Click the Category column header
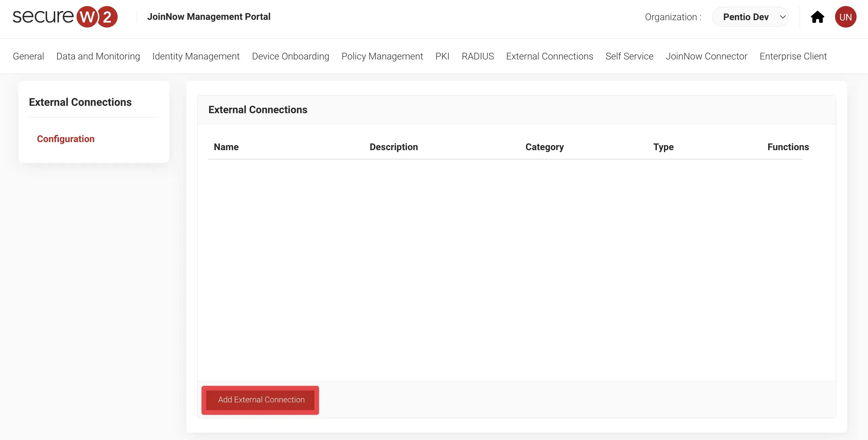 point(544,147)
